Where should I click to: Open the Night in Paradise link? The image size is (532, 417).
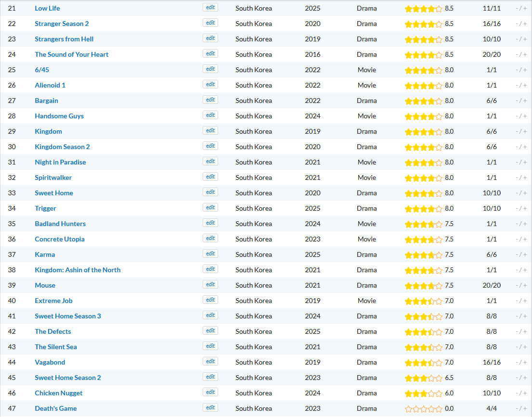click(x=60, y=162)
